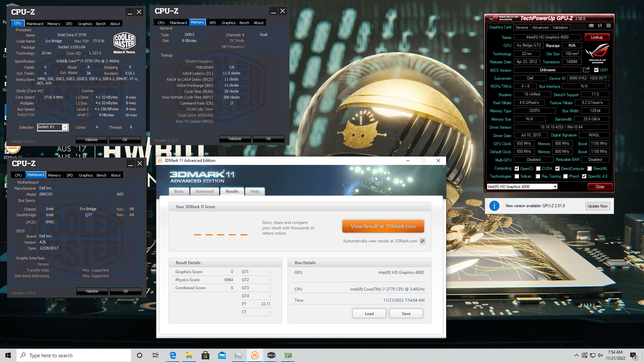The height and width of the screenshot is (362, 644).
Task: Open Graphics tab in CPU-Z Mainboard window
Action: click(86, 175)
